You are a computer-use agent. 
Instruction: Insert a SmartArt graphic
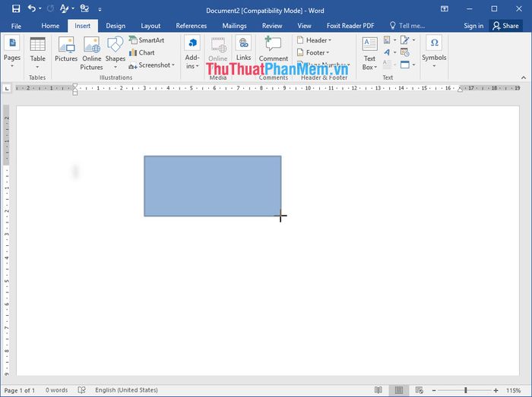pos(146,40)
